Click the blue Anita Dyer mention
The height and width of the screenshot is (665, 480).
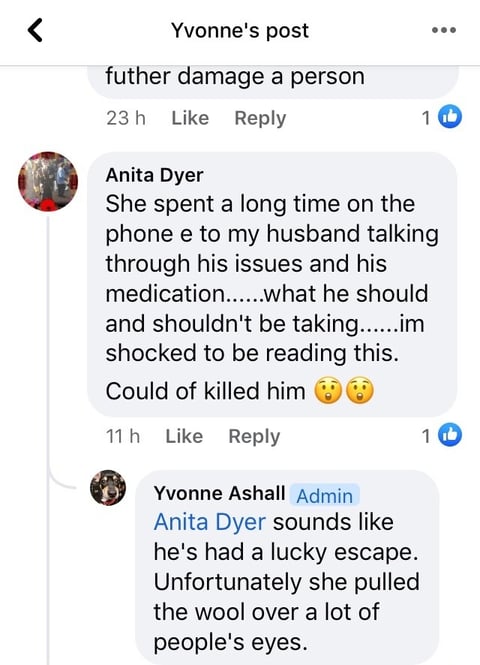(x=210, y=522)
